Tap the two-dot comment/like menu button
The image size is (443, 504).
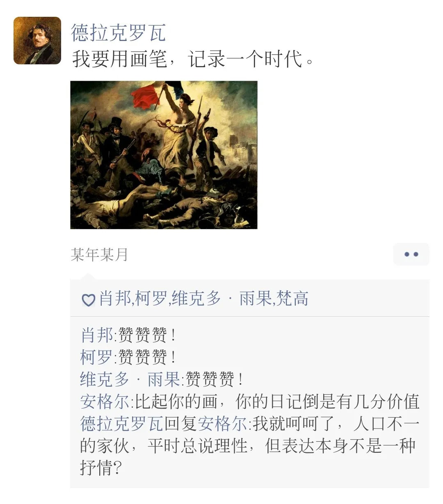411,254
